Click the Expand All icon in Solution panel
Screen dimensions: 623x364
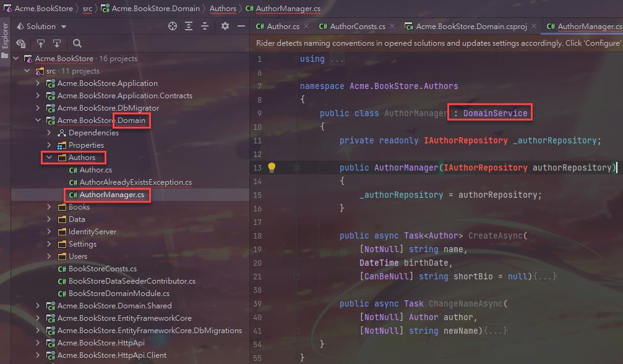(x=189, y=27)
